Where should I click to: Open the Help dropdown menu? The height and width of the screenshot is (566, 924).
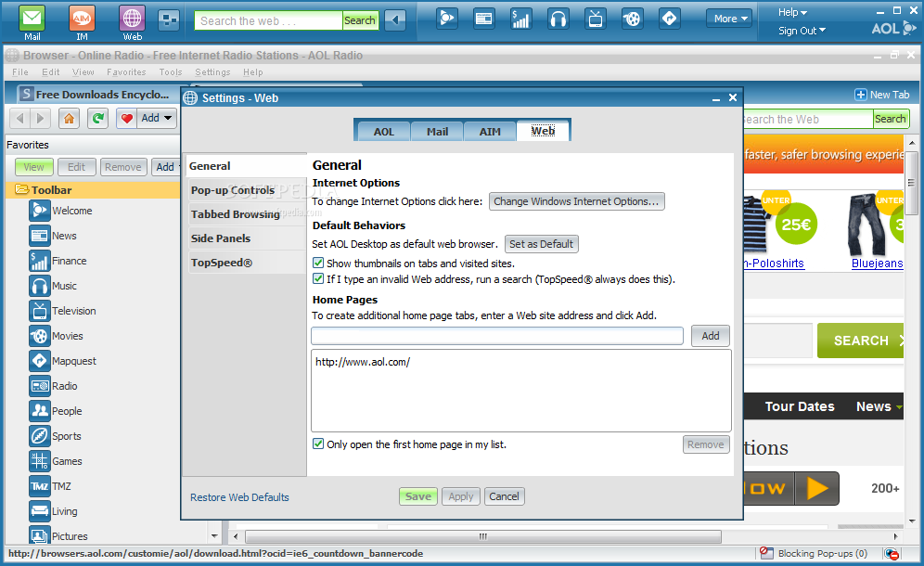(792, 12)
